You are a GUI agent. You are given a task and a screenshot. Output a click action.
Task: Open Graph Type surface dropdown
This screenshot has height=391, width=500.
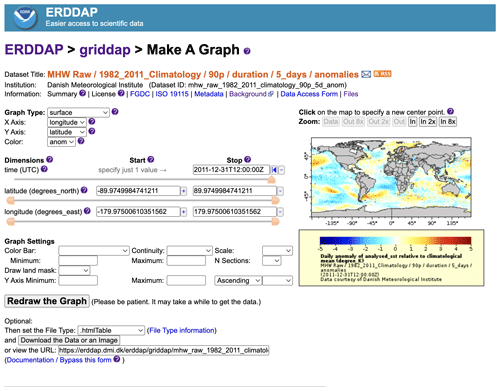pyautogui.click(x=78, y=112)
